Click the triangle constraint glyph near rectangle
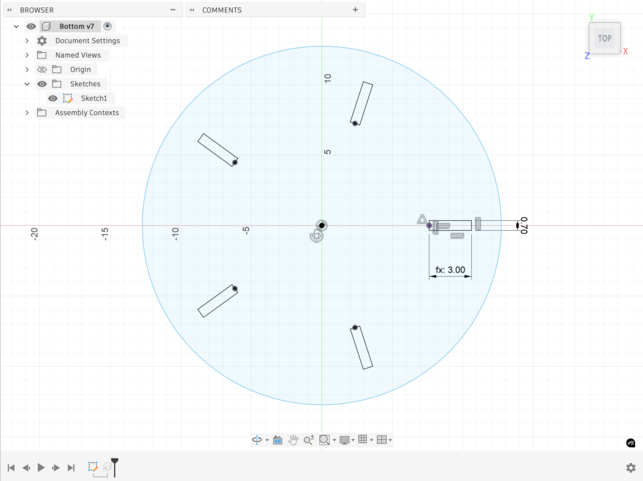Viewport: 643px width, 481px height. tap(422, 219)
